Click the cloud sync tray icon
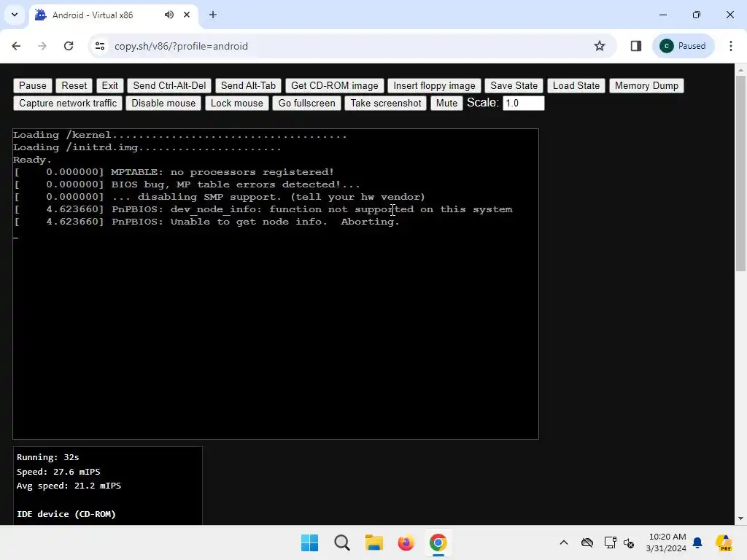747x560 pixels. tap(587, 542)
